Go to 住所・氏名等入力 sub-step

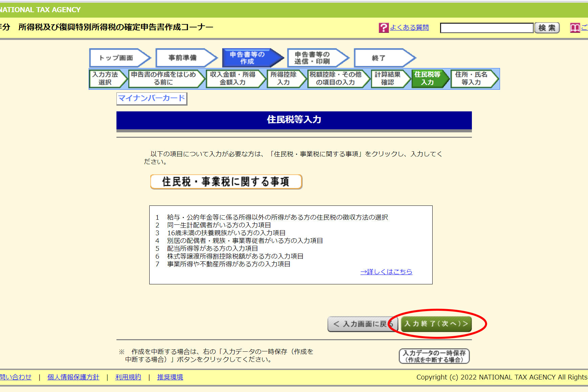pos(475,79)
